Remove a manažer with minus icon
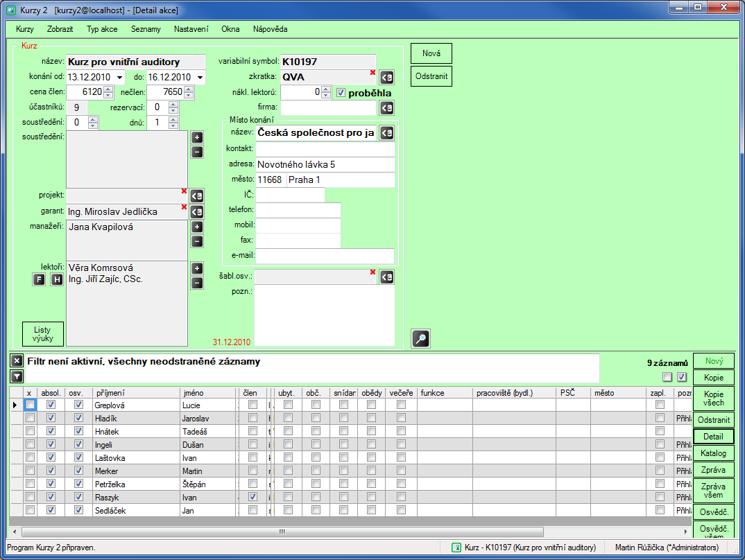This screenshot has width=745, height=560. pyautogui.click(x=197, y=242)
